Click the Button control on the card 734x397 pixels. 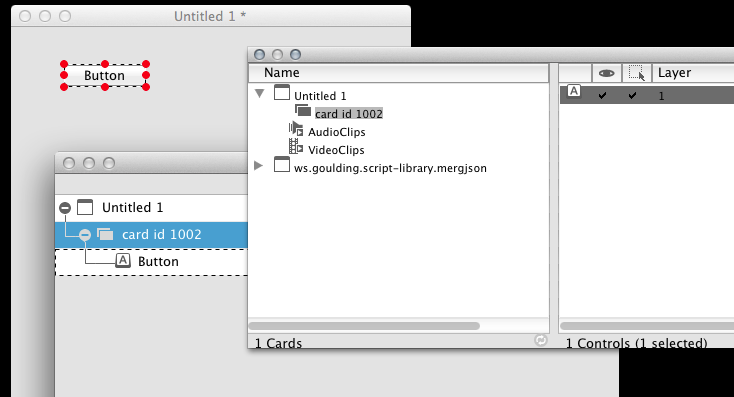pos(104,75)
